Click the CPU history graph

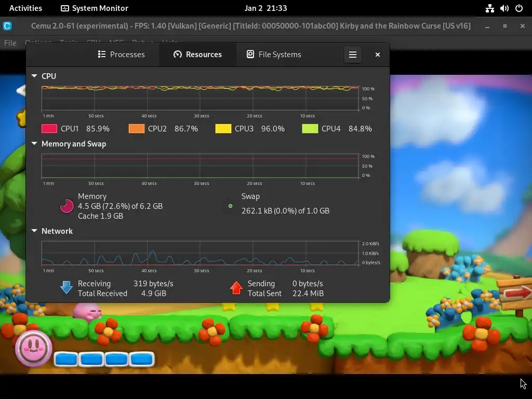click(x=200, y=98)
